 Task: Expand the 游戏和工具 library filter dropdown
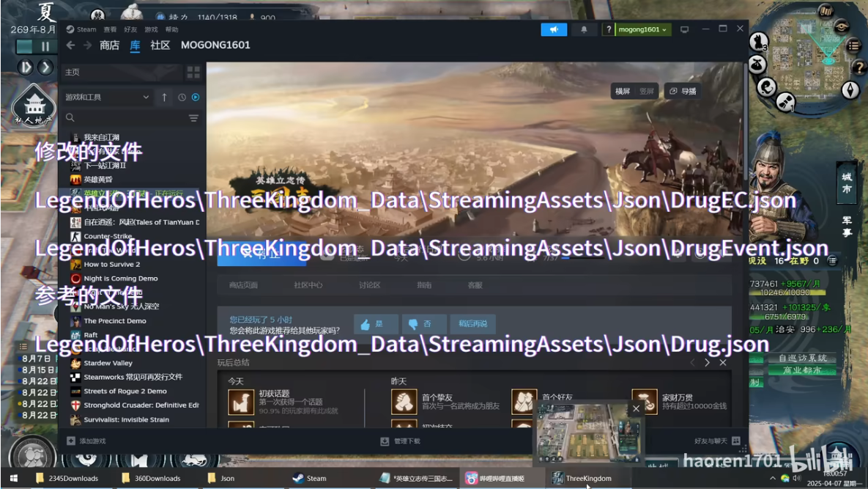point(107,98)
